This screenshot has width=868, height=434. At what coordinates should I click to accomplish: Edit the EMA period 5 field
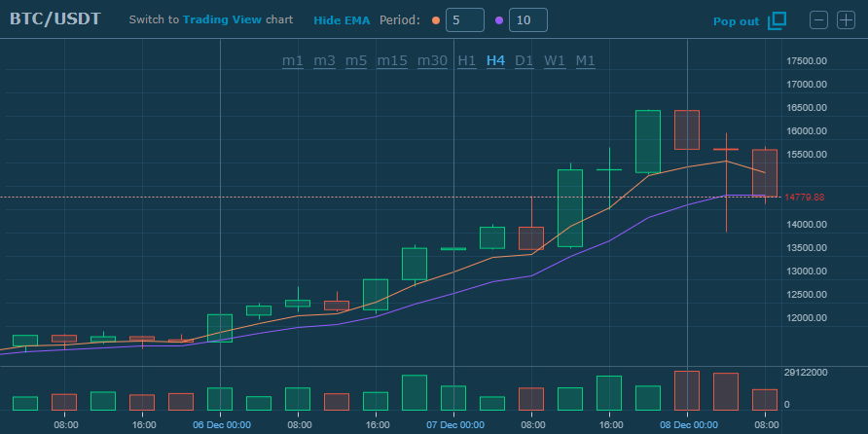pos(464,20)
